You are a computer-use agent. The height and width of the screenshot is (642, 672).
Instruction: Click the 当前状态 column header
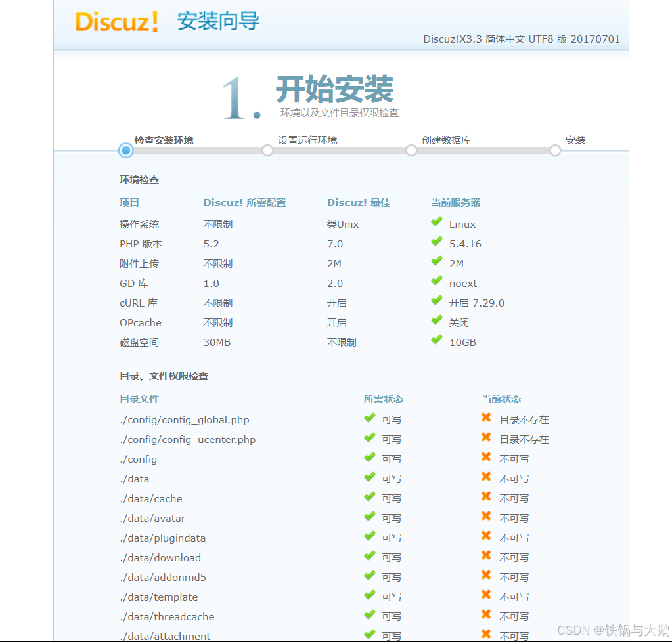pyautogui.click(x=501, y=399)
